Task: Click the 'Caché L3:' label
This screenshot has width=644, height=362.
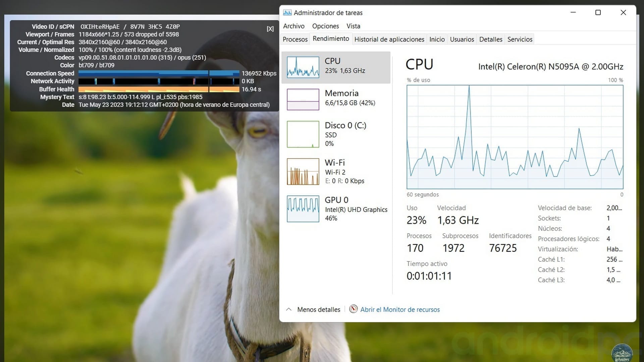Action: click(551, 280)
